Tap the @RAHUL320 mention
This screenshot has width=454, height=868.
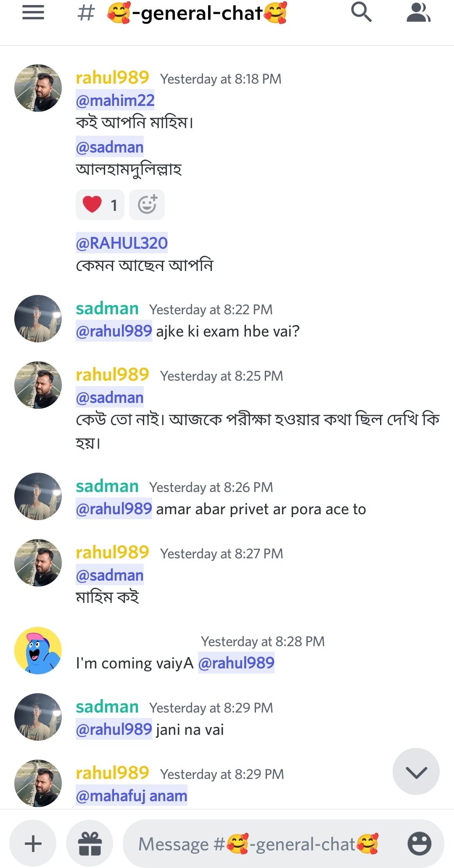pyautogui.click(x=121, y=243)
